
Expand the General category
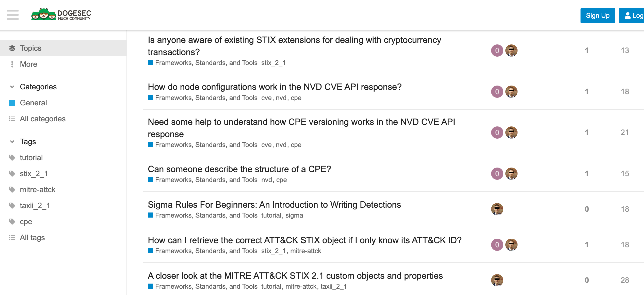pyautogui.click(x=34, y=103)
